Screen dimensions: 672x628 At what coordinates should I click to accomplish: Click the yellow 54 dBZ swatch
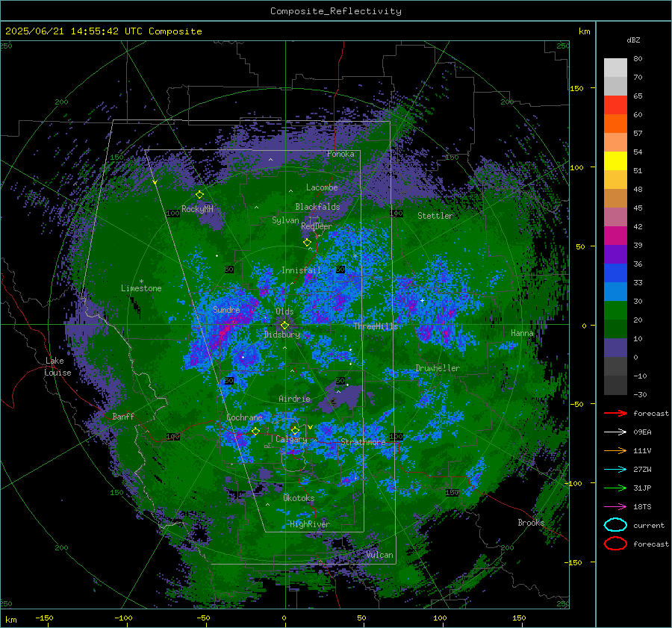click(615, 161)
